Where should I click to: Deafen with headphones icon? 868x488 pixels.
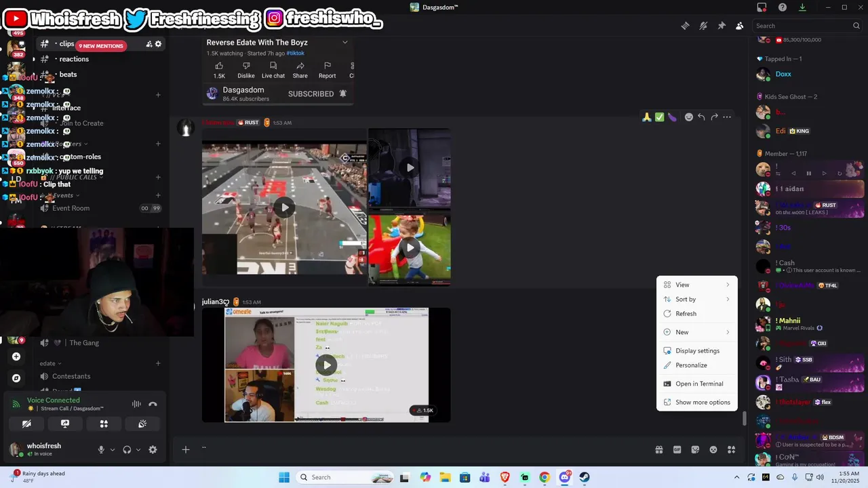tap(127, 449)
